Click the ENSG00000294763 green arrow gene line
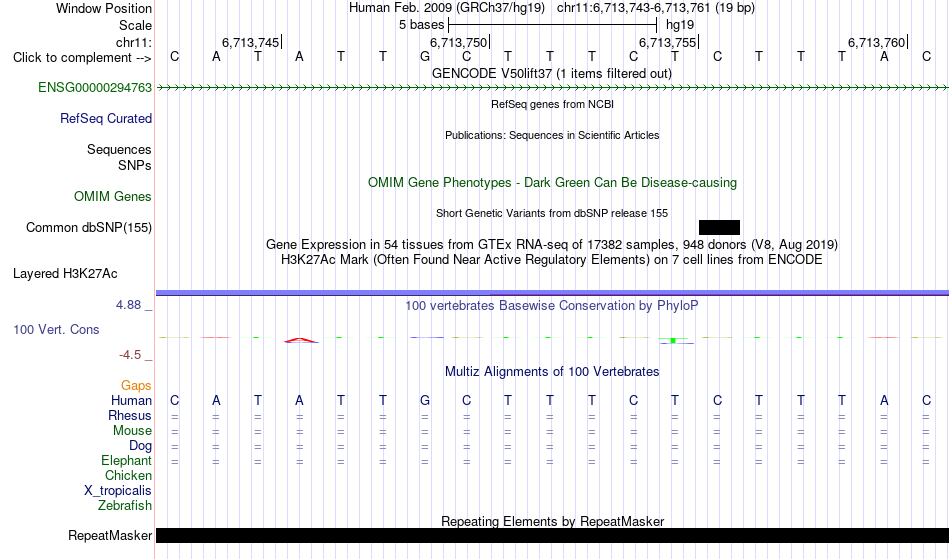The image size is (950, 559). [x=552, y=88]
